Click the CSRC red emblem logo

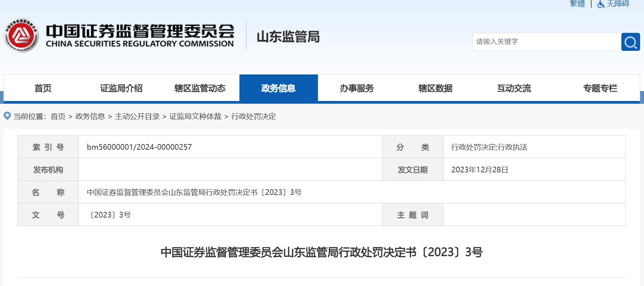point(21,36)
